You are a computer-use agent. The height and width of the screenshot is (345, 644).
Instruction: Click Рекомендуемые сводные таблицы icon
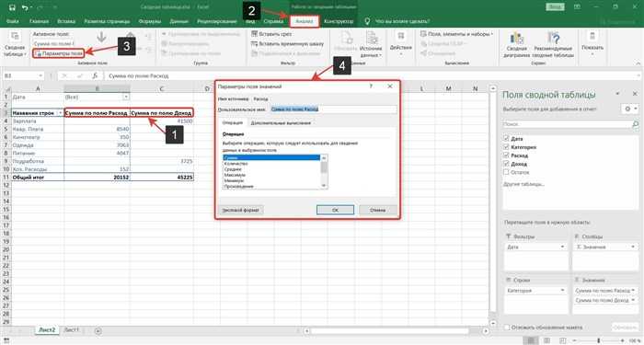click(x=553, y=39)
